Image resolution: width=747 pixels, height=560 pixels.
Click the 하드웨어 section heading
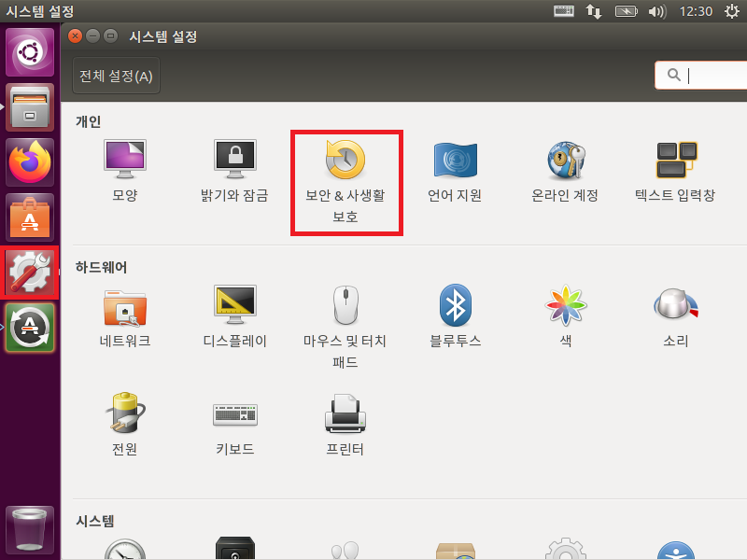[x=101, y=267]
